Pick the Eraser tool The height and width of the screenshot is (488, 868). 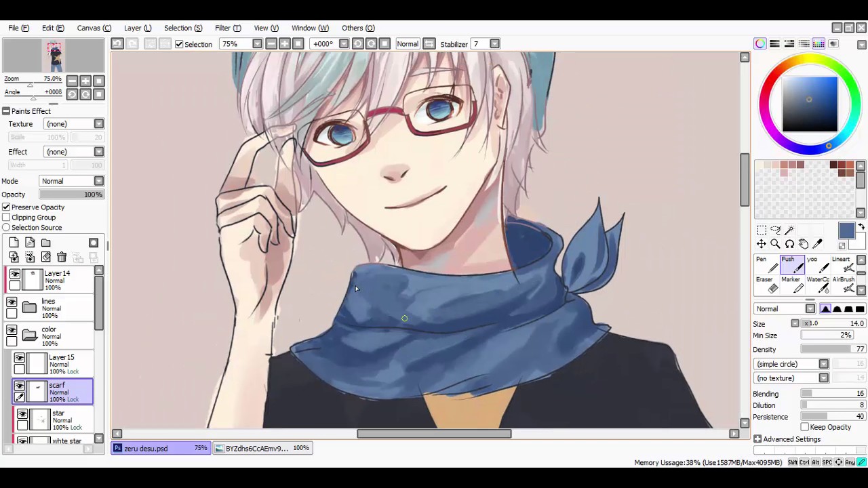pos(766,285)
